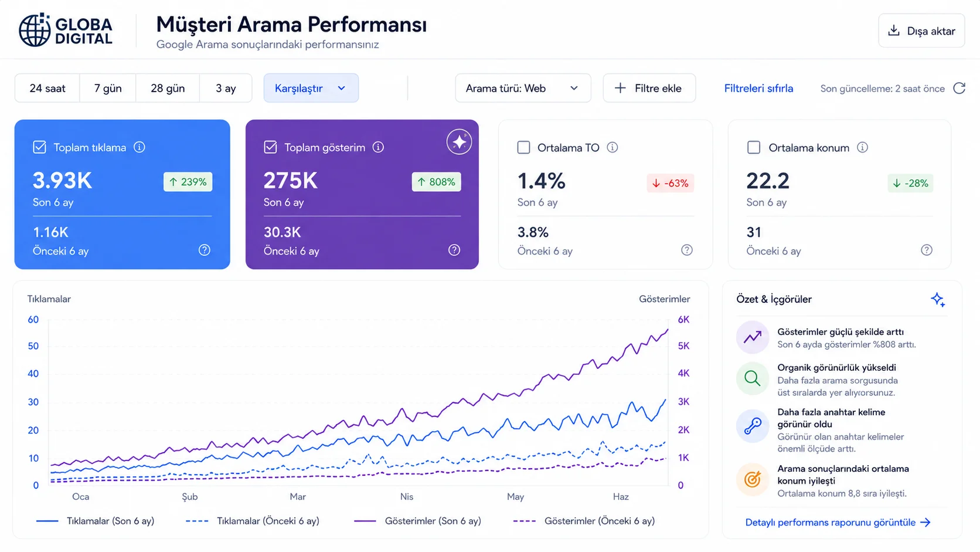The image size is (980, 552).
Task: Click Filtreleri sıfırla link
Action: coord(758,88)
